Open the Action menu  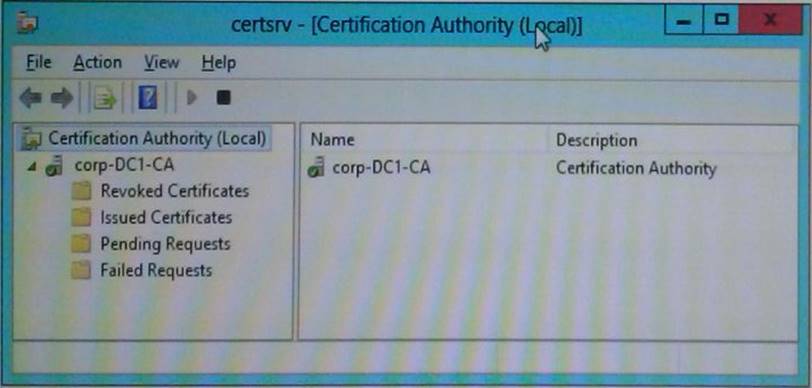[x=97, y=63]
